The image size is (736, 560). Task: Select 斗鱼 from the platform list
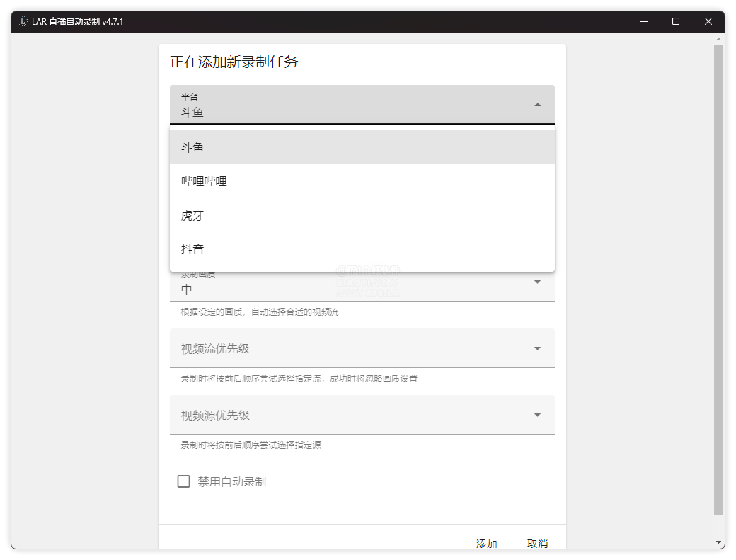[x=362, y=147]
